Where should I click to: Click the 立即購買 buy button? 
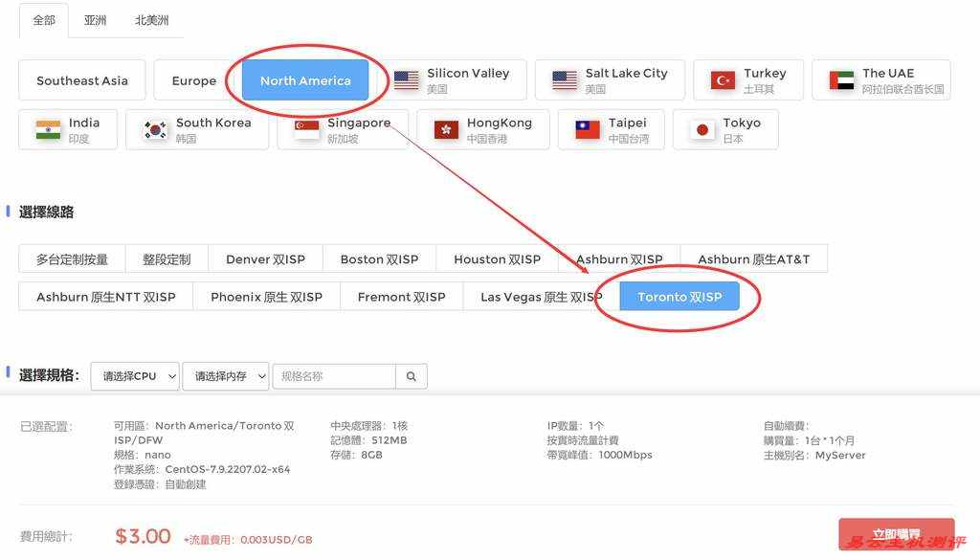(896, 535)
